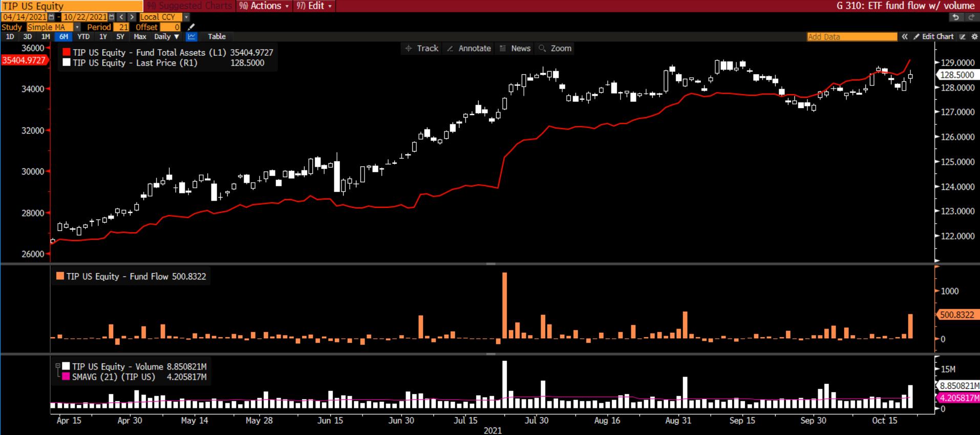The height and width of the screenshot is (435, 980).
Task: Click white Volume legend swatch
Action: click(66, 366)
